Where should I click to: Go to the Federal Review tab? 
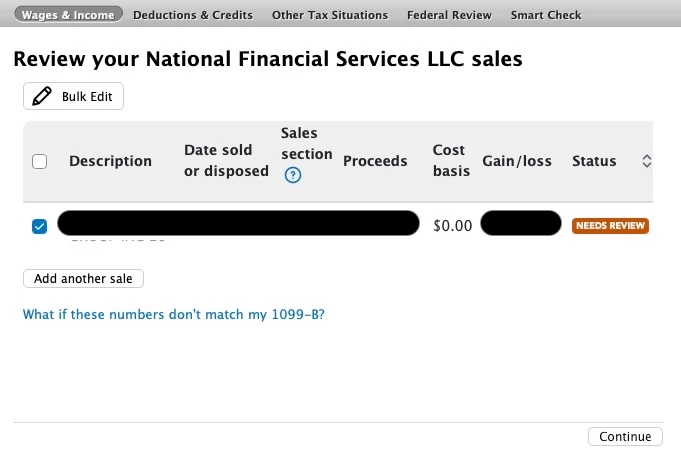point(449,15)
